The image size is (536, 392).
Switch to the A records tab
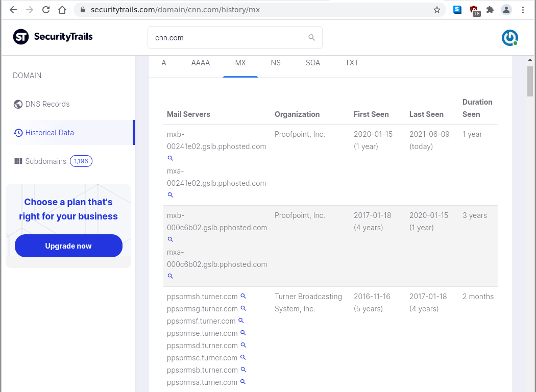coord(164,63)
